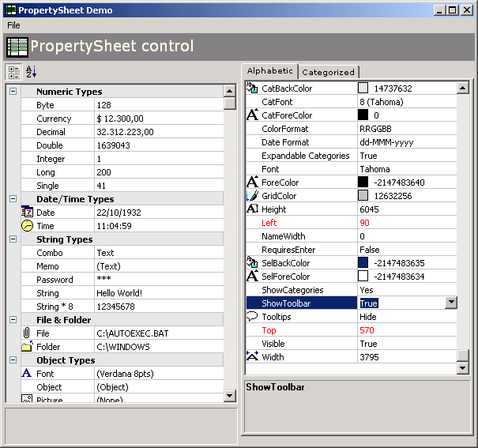Collapse the String Types category
The height and width of the screenshot is (448, 478).
(x=13, y=239)
